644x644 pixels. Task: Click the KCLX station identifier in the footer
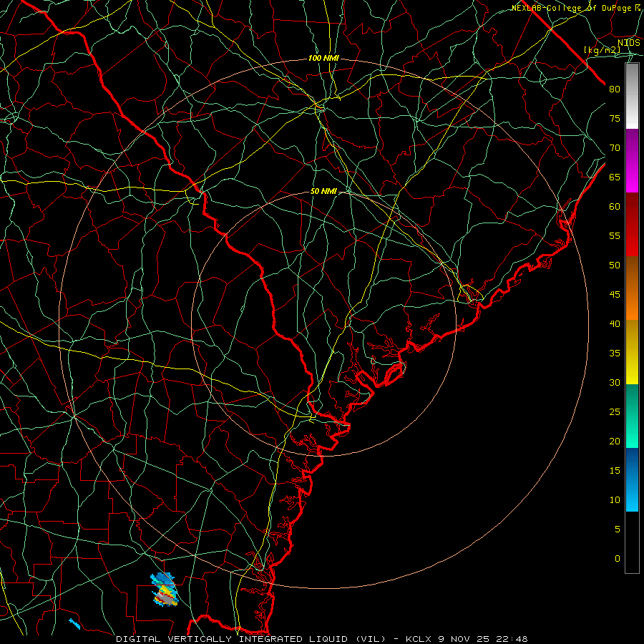[419, 639]
